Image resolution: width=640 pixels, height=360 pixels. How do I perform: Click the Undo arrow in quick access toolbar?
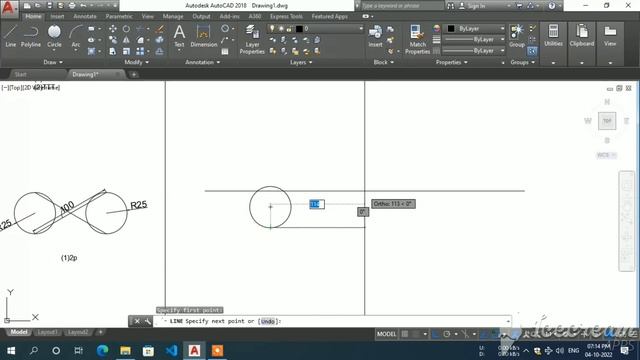click(x=83, y=6)
